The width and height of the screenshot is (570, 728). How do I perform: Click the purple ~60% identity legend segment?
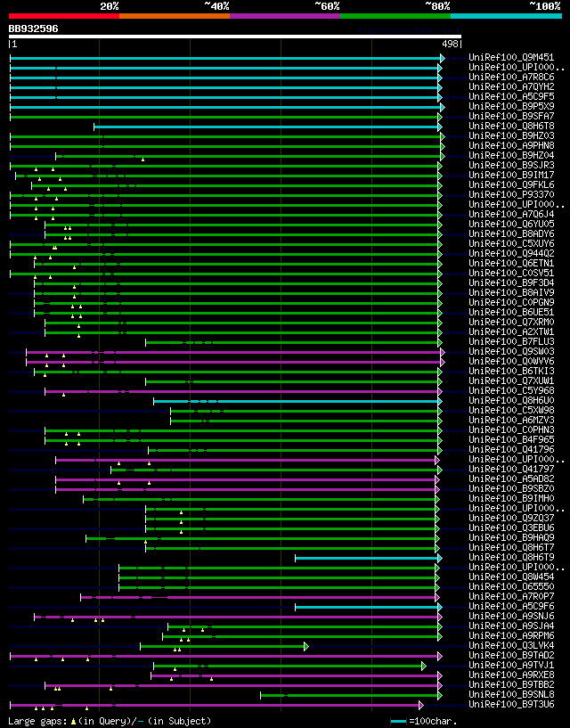285,16
